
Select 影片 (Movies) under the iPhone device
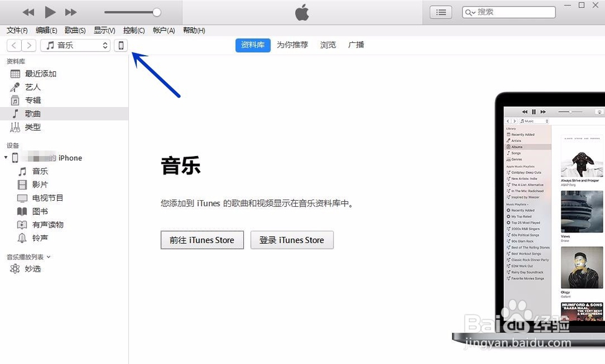pos(40,184)
